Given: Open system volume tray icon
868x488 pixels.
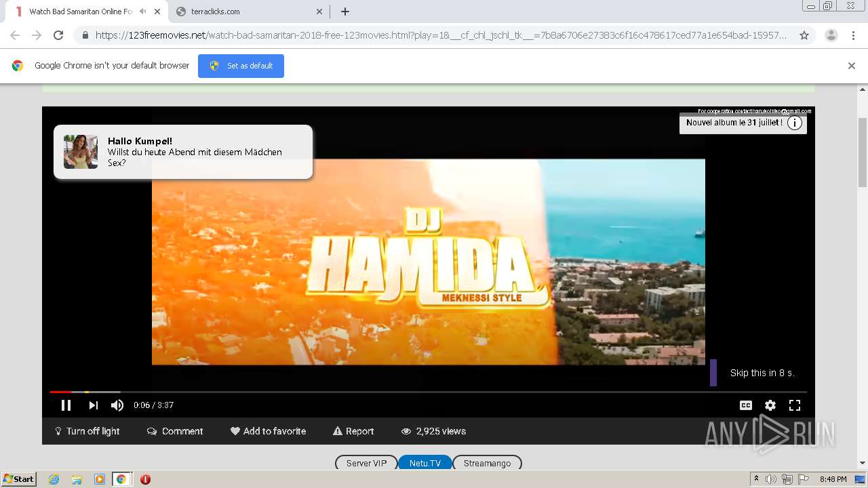Looking at the screenshot, I should coord(771,479).
